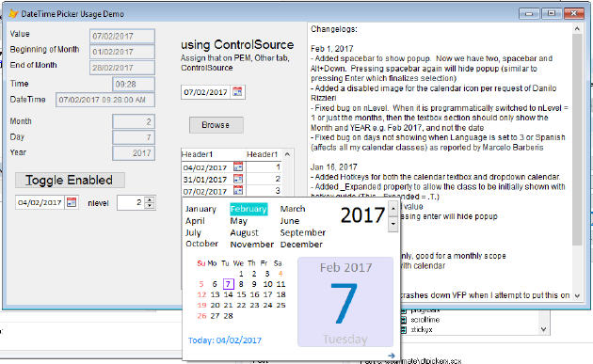Select highlighted February month
The image size is (593, 364).
point(248,209)
